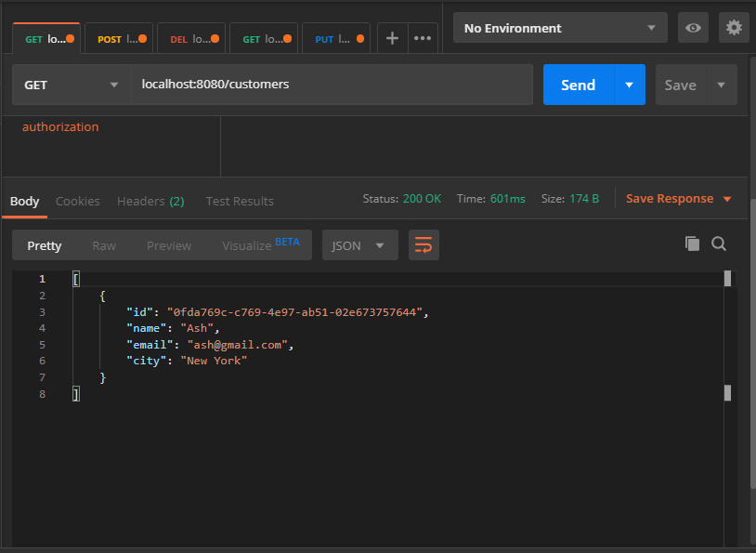Viewport: 756px width, 553px height.
Task: Switch to the POST request tab
Action: coord(119,39)
